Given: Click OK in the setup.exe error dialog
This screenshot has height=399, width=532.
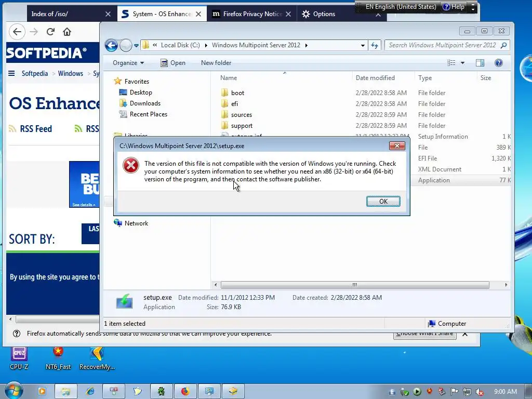Looking at the screenshot, I should pyautogui.click(x=383, y=201).
